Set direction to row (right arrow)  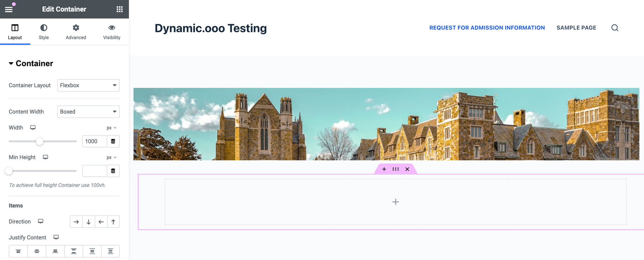coord(76,222)
